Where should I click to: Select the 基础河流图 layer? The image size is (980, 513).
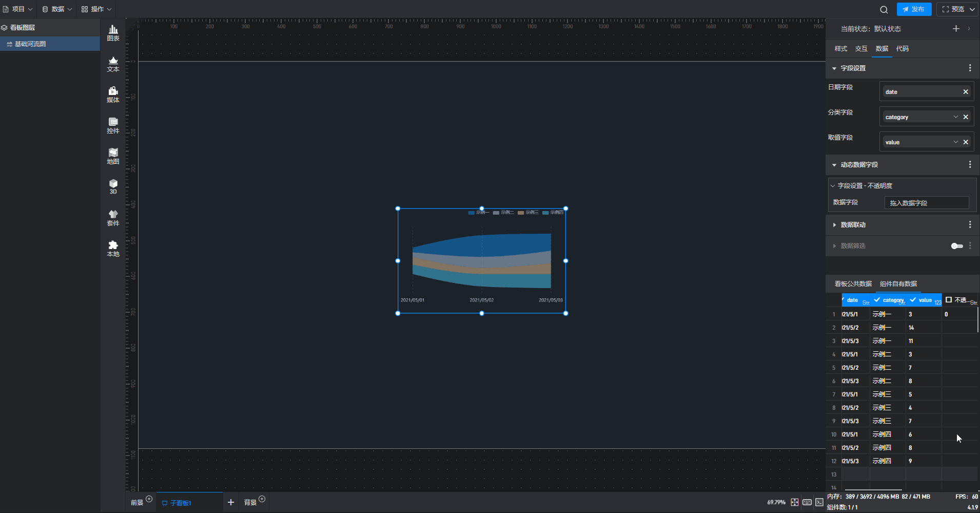[x=30, y=44]
